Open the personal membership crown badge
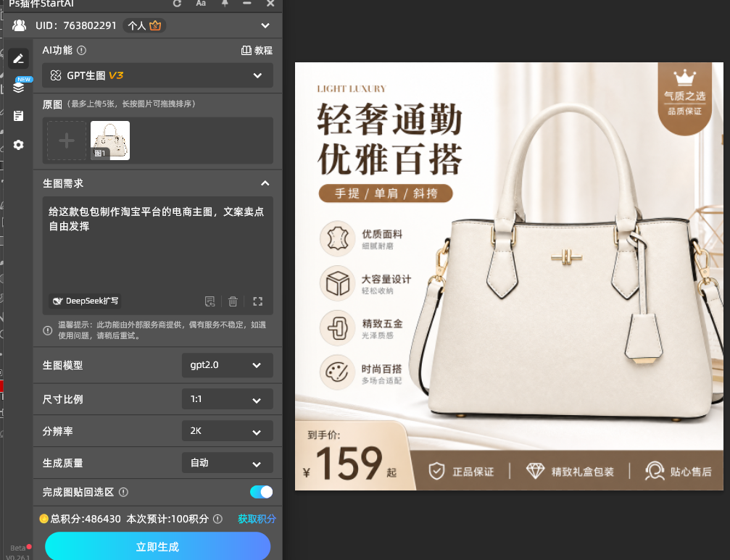730x560 pixels. click(x=144, y=25)
